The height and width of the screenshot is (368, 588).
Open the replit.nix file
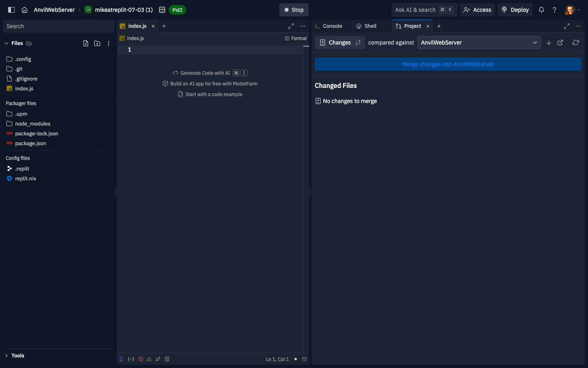pyautogui.click(x=59, y=178)
